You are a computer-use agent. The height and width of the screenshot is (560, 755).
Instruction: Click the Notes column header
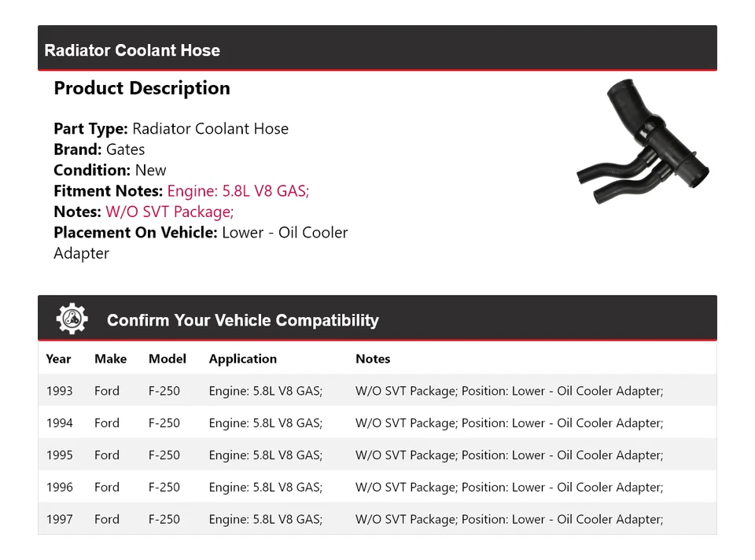point(372,359)
